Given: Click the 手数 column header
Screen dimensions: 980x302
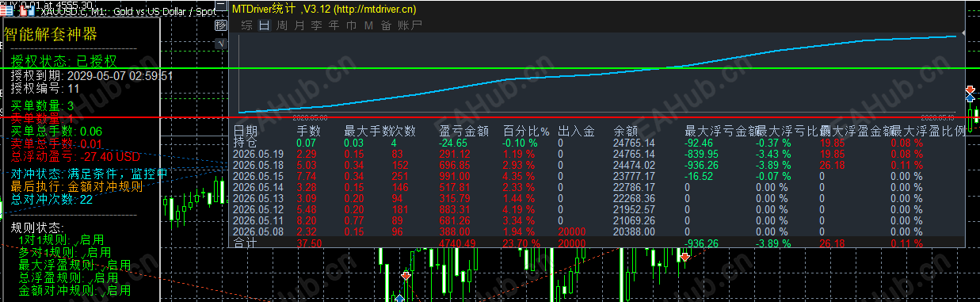Looking at the screenshot, I should coord(309,131).
